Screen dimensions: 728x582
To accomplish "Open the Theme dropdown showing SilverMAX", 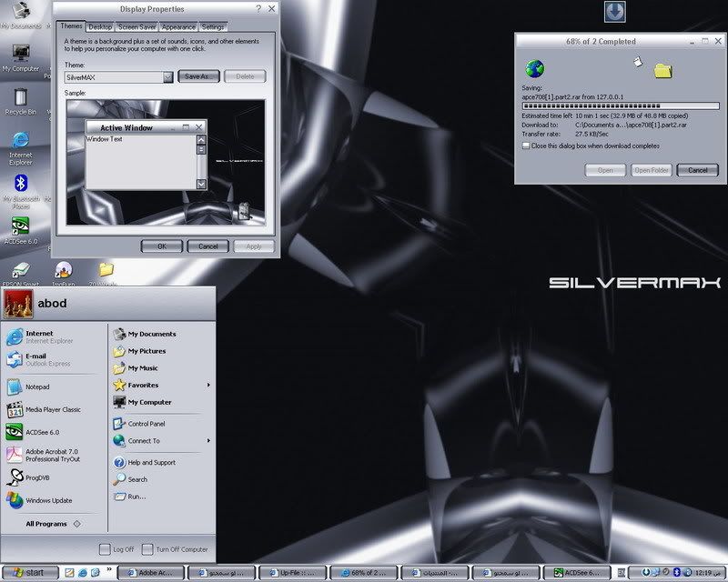I will pos(168,77).
